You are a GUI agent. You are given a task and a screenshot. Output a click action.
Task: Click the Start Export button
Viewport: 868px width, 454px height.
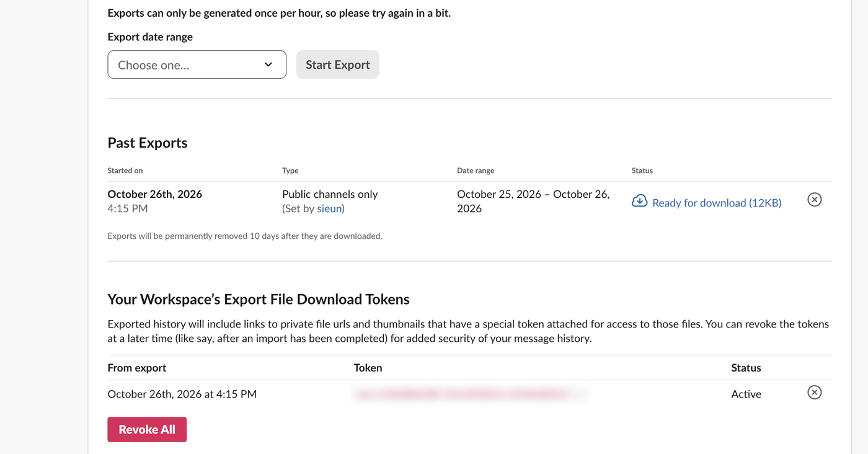pos(337,65)
